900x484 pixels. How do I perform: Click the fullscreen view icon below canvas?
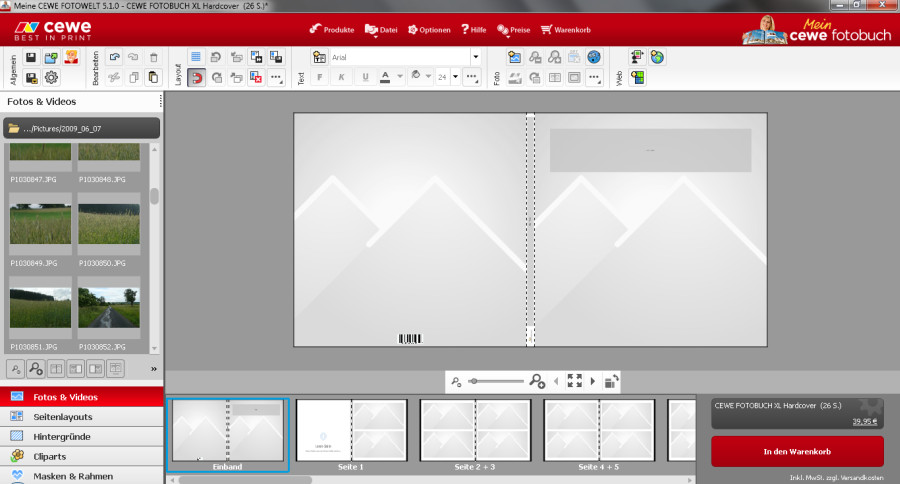(574, 381)
